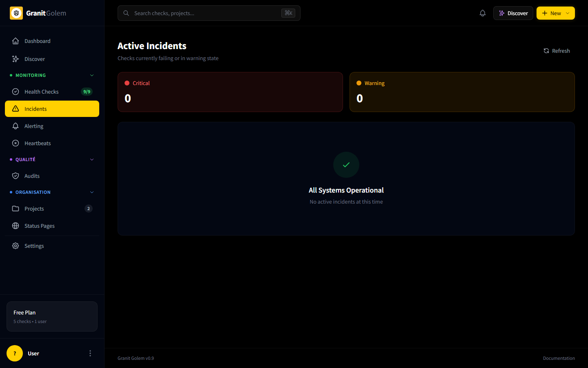Select Alerting in the sidebar

click(x=52, y=126)
